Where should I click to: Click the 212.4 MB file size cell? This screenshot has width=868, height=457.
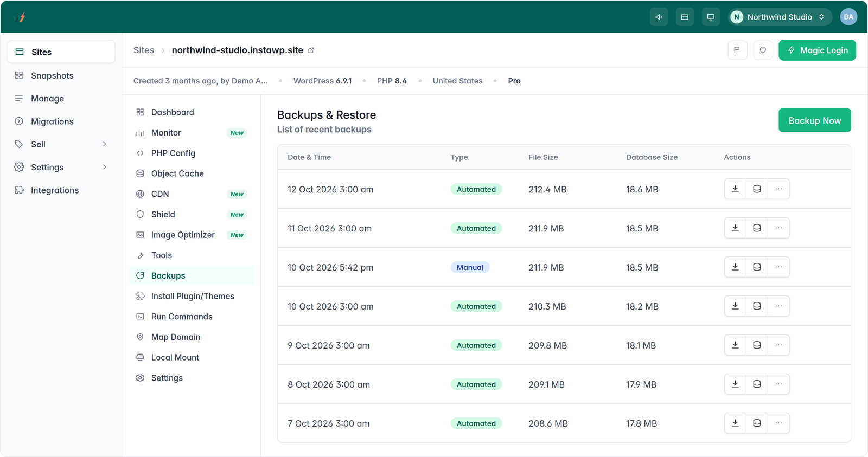click(x=547, y=190)
